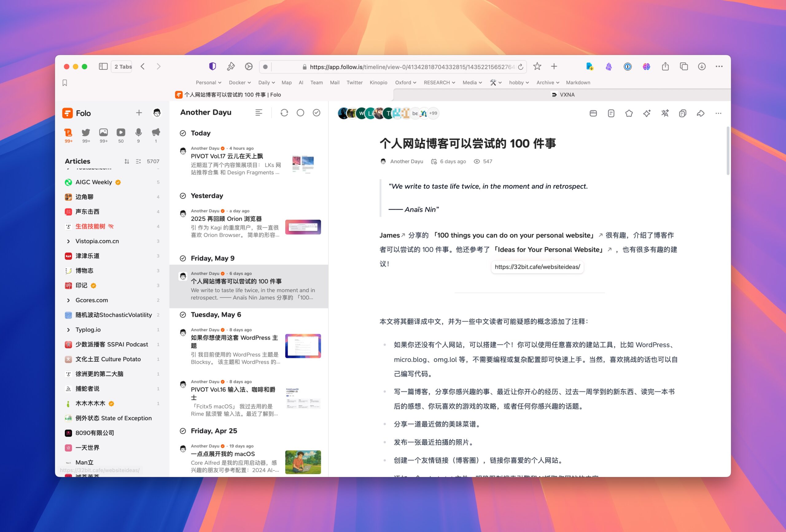Expand the Vistopia.com.cn feed folder
786x532 pixels.
(68, 241)
